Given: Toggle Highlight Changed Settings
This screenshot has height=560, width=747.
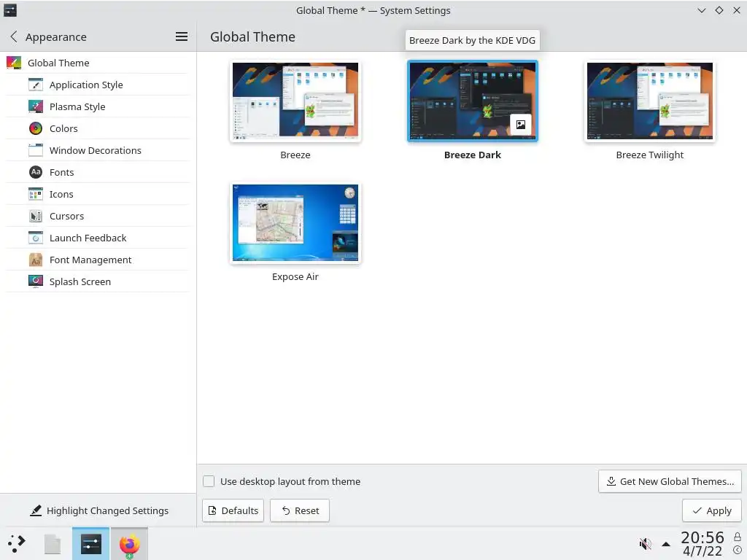Looking at the screenshot, I should click(x=98, y=510).
